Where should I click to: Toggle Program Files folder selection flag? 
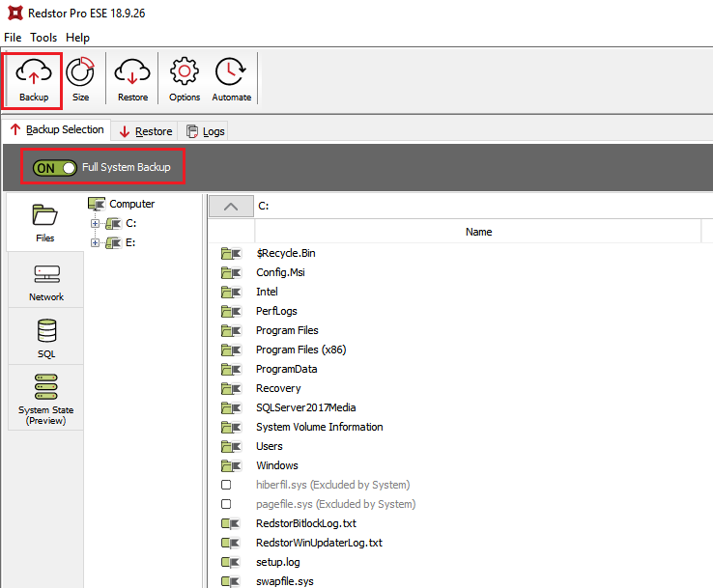tap(231, 330)
